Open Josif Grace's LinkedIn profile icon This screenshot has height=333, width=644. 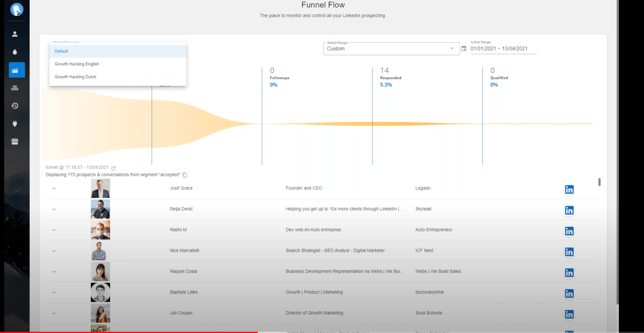click(569, 190)
